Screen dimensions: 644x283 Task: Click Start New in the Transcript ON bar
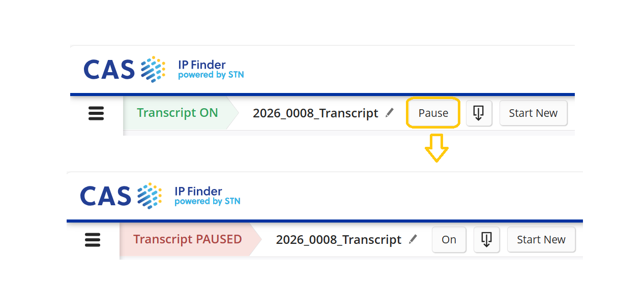[x=533, y=113]
